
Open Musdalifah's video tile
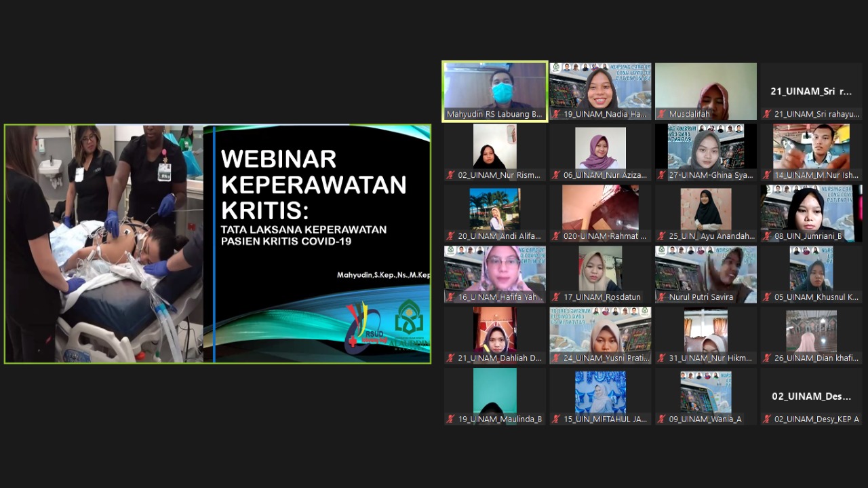705,88
